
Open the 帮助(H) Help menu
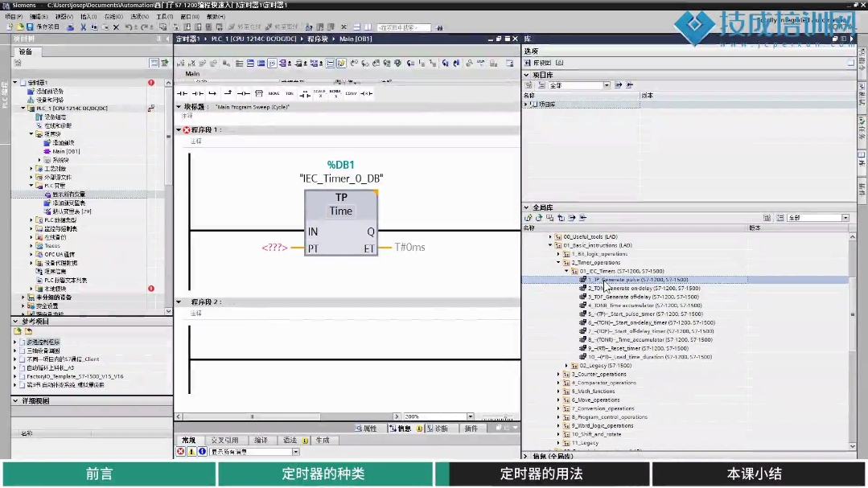click(x=216, y=17)
